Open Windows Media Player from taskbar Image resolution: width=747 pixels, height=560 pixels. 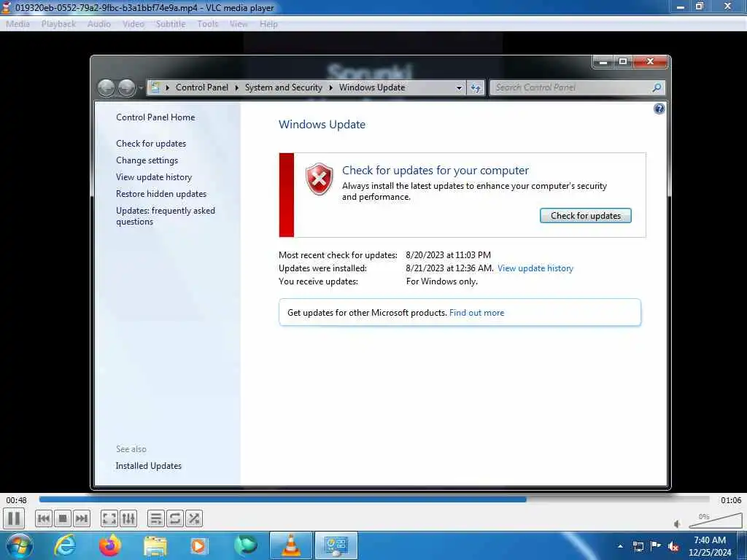[x=200, y=545]
